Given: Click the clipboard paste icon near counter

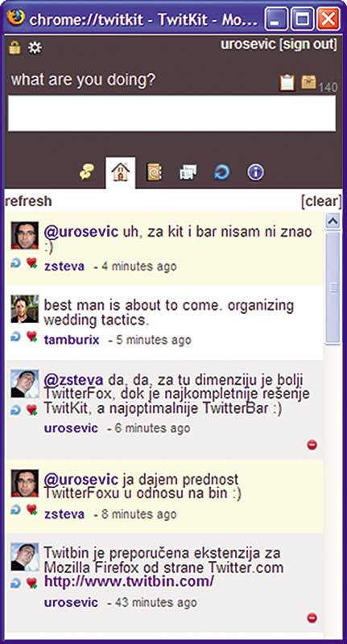Looking at the screenshot, I should pyautogui.click(x=287, y=83).
